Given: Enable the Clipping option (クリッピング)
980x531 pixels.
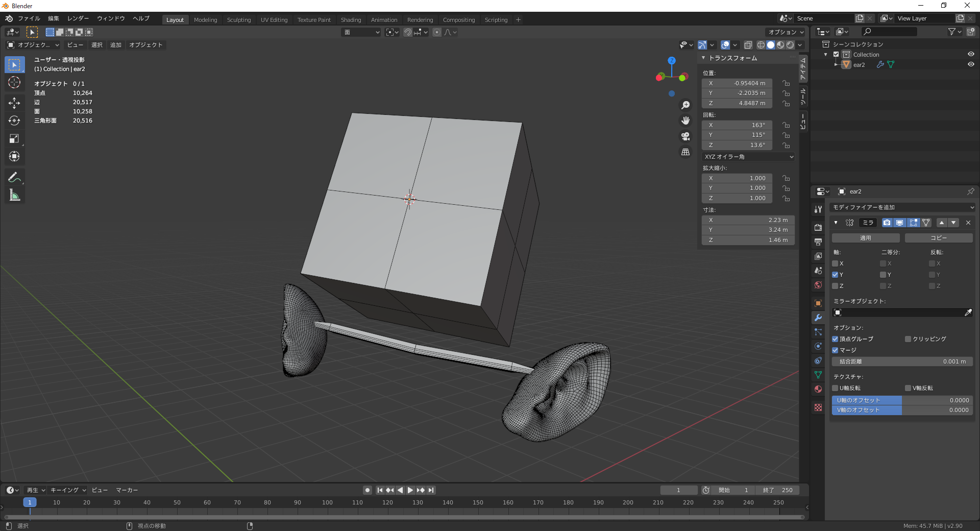Looking at the screenshot, I should [908, 339].
